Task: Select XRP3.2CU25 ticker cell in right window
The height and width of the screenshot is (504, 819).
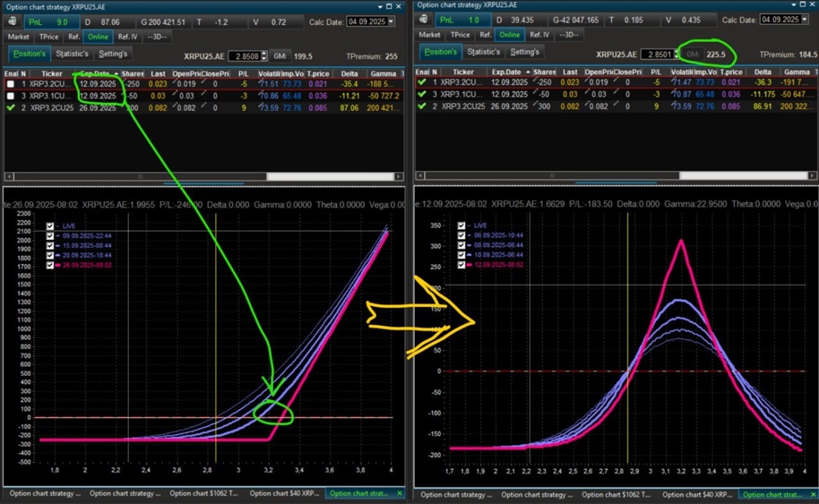Action: click(x=463, y=106)
